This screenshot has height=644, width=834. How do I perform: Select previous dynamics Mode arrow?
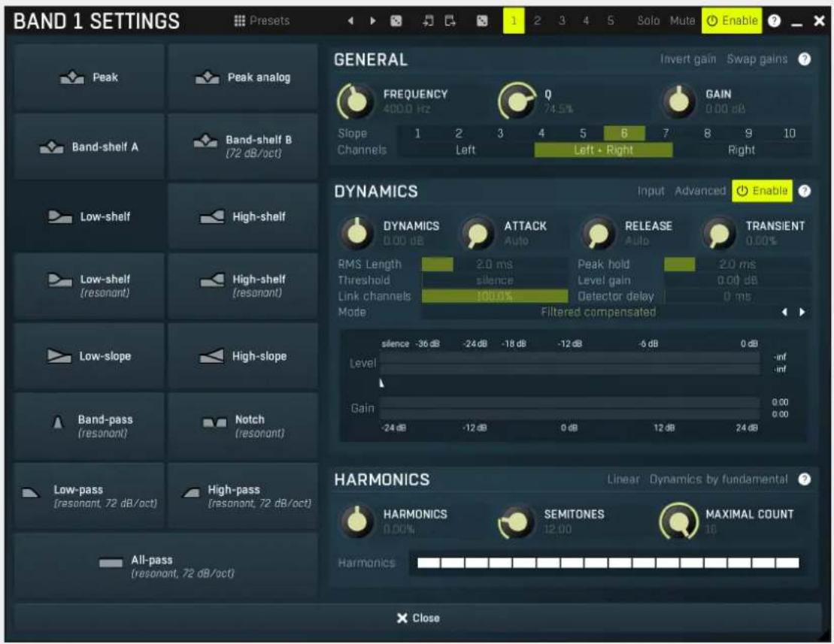pyautogui.click(x=784, y=312)
